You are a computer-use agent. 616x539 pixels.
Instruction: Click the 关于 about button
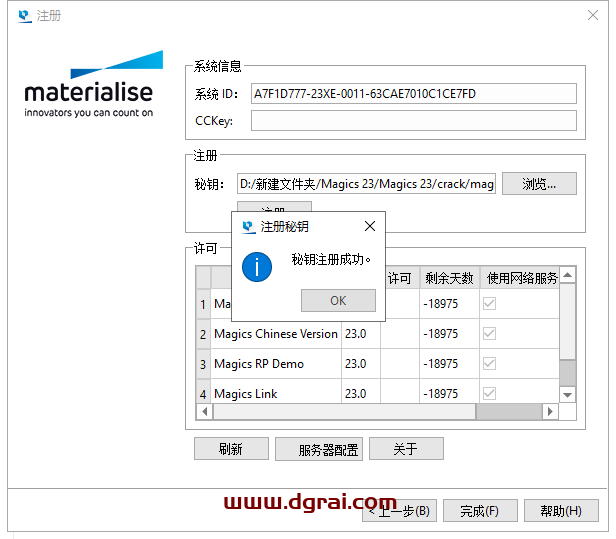tap(406, 449)
